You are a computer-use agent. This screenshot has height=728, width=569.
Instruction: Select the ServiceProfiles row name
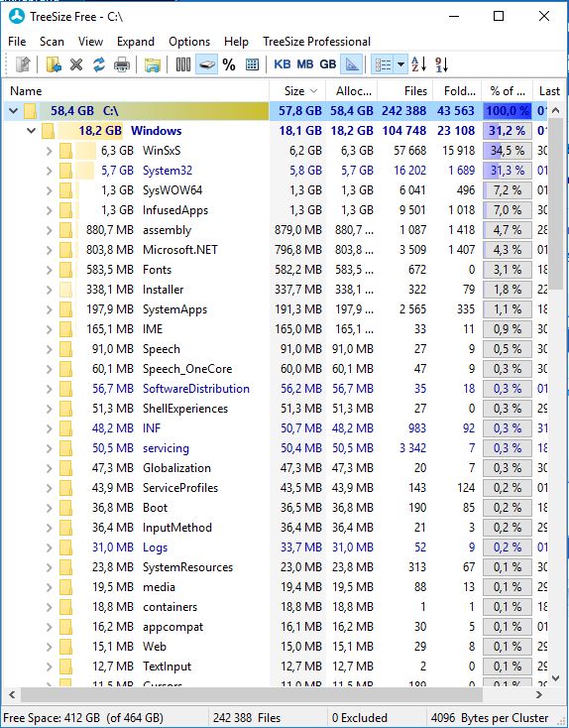click(x=180, y=488)
